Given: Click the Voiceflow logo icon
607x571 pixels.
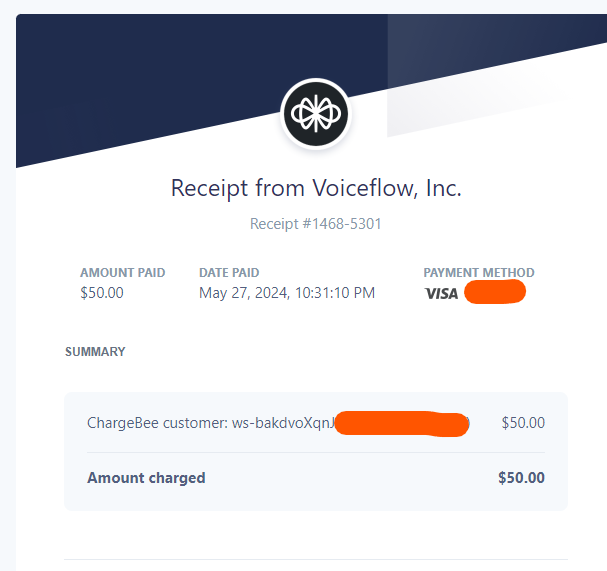Looking at the screenshot, I should coord(316,114).
